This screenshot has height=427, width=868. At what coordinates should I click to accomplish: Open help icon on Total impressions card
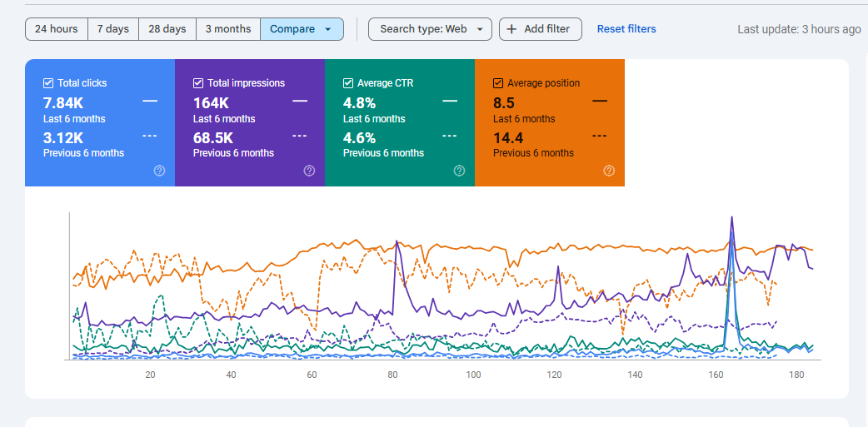[x=309, y=171]
